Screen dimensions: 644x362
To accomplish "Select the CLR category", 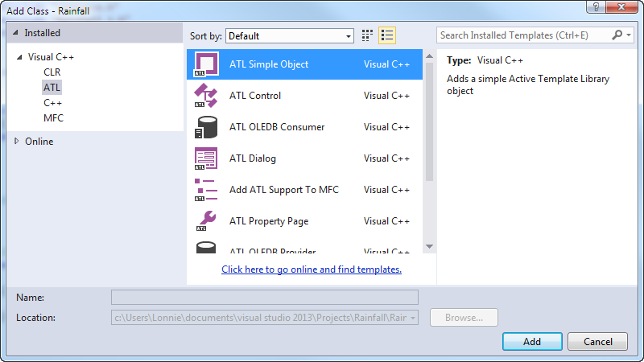I will (x=52, y=72).
